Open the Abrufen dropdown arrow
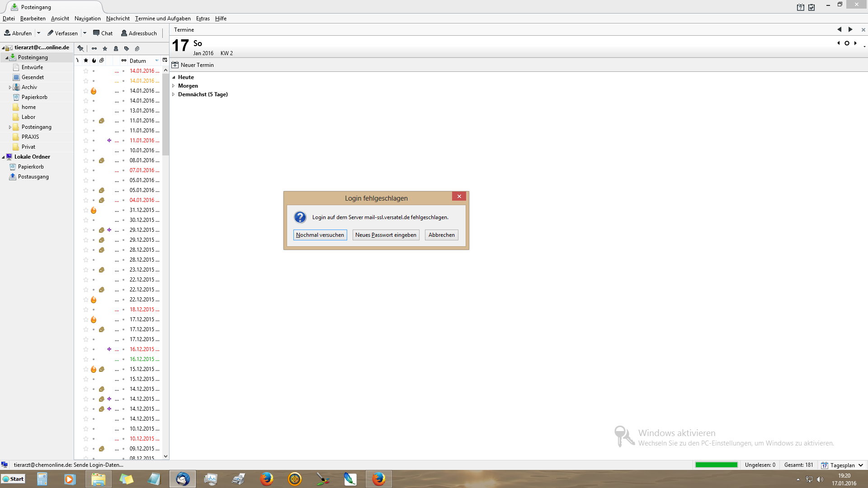Screen dimensions: 868x488 coord(39,33)
